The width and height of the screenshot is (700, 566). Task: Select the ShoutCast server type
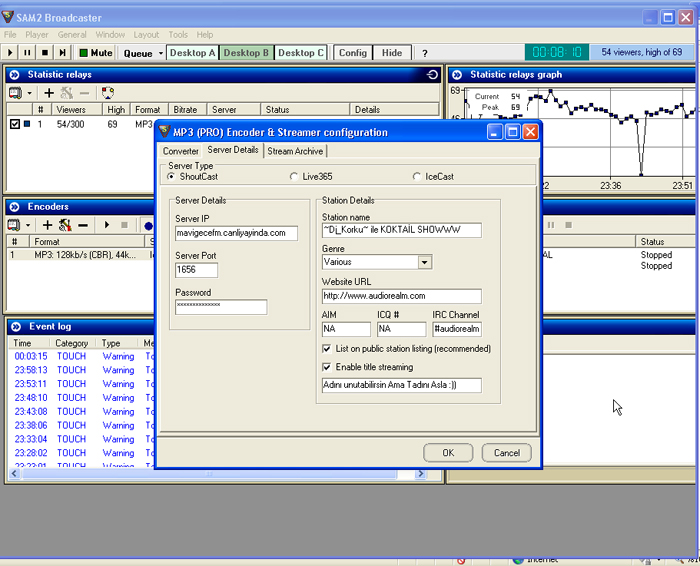(171, 177)
